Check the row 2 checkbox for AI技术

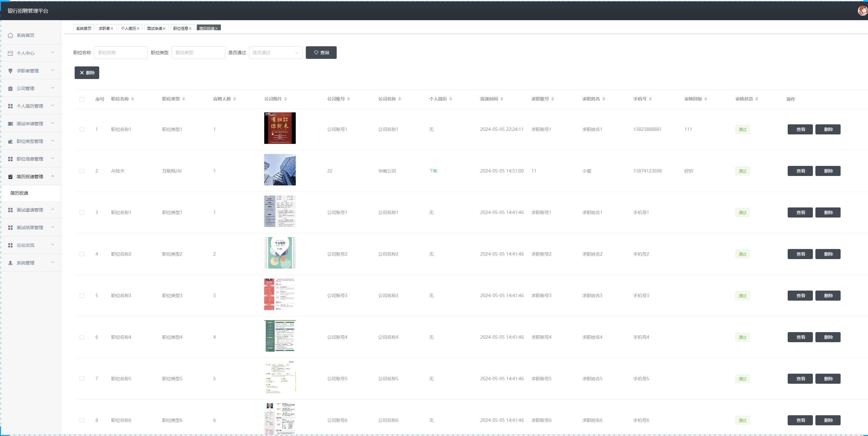[82, 171]
